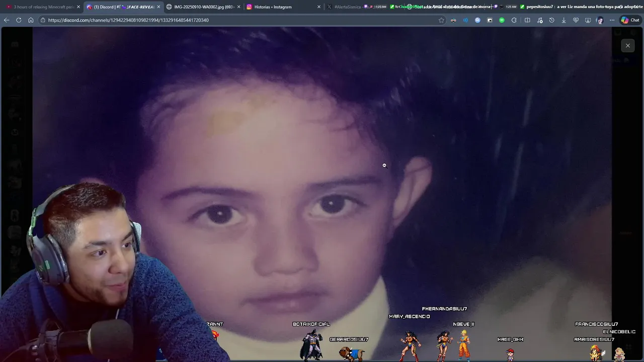Open the blue magnifier extension icon
The width and height of the screenshot is (644, 362).
coord(477,20)
